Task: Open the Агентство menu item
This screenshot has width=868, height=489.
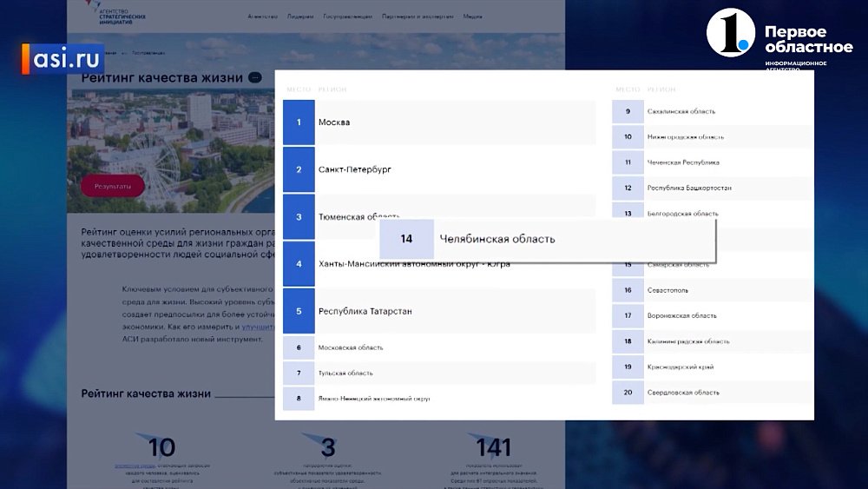Action: point(263,17)
